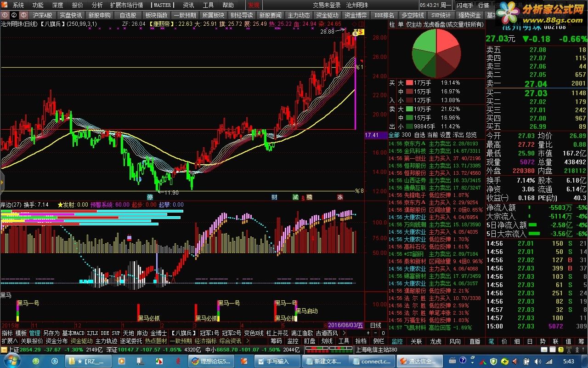This screenshot has width=588, height=368.
Task: Open the 资讯 menu
Action: pyautogui.click(x=188, y=5)
